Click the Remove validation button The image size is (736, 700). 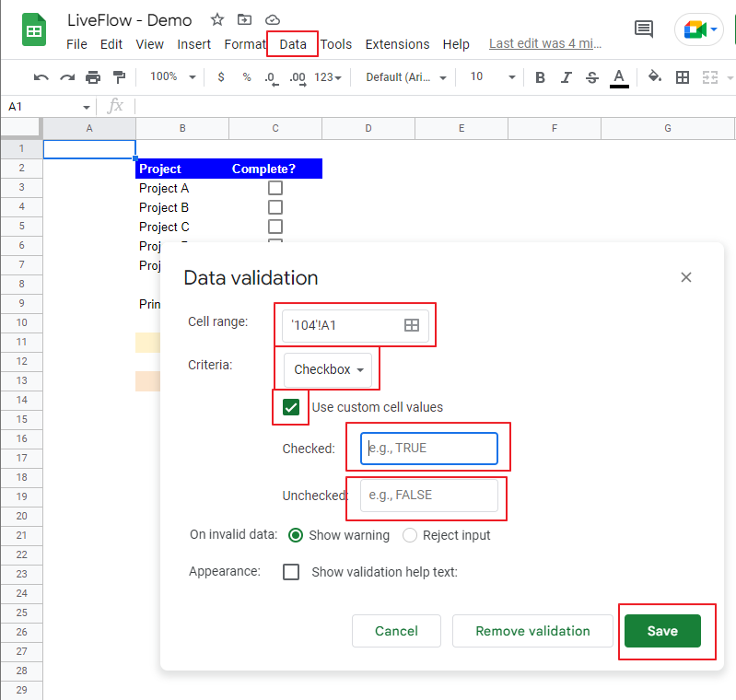[532, 631]
